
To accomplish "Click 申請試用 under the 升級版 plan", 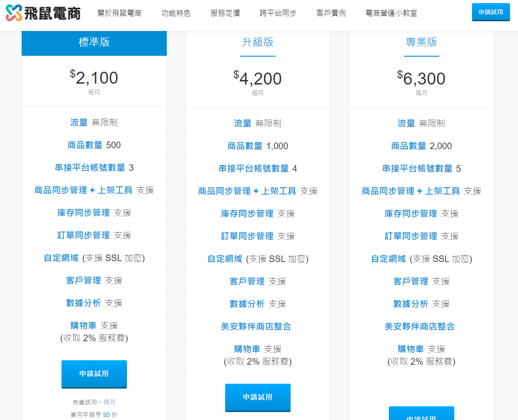I will point(257,397).
